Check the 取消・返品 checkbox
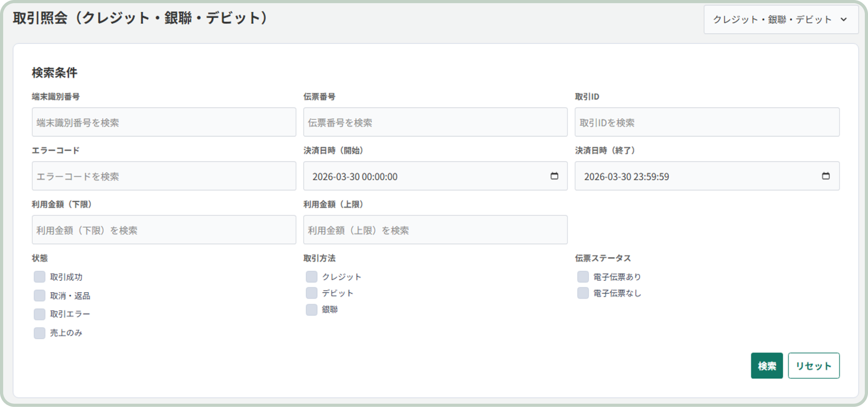868x407 pixels. [40, 296]
